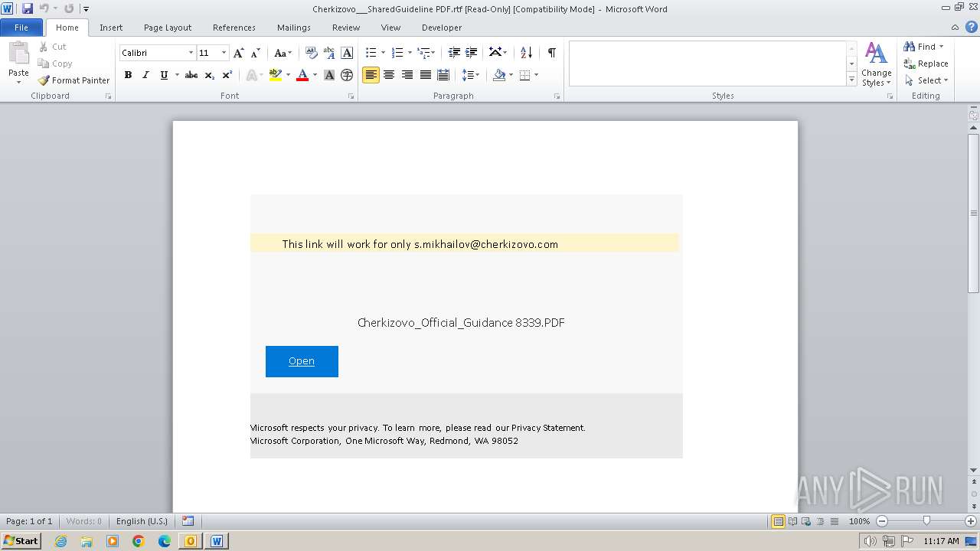Click the macro recording icon in status bar
Image resolution: width=980 pixels, height=551 pixels.
[x=188, y=521]
